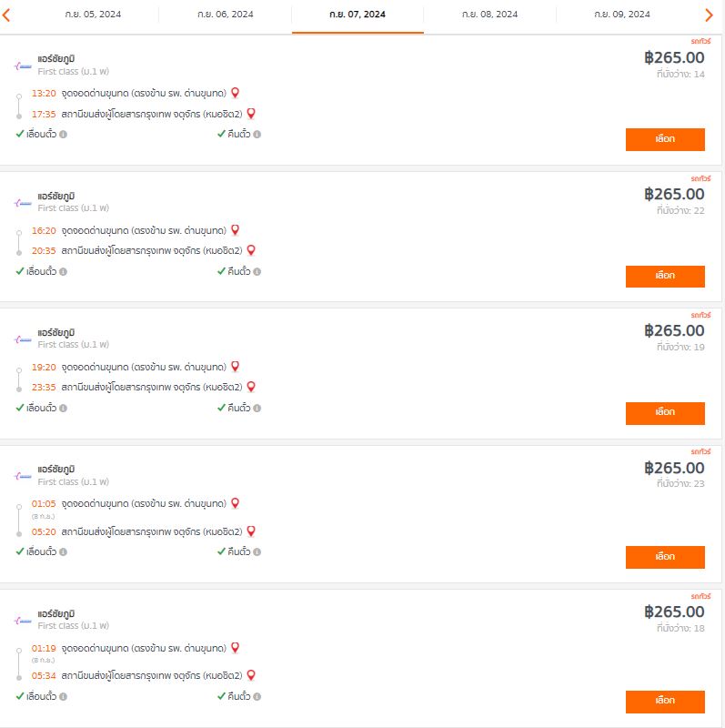Image resolution: width=725 pixels, height=728 pixels.
Task: Open map pin for 17:35 arrival station
Action: pos(251,113)
